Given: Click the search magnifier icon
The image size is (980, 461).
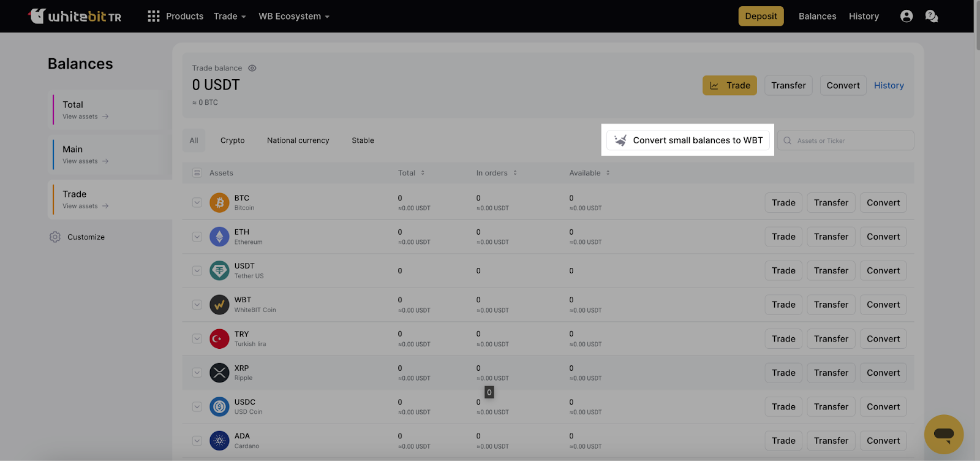Looking at the screenshot, I should click(788, 140).
